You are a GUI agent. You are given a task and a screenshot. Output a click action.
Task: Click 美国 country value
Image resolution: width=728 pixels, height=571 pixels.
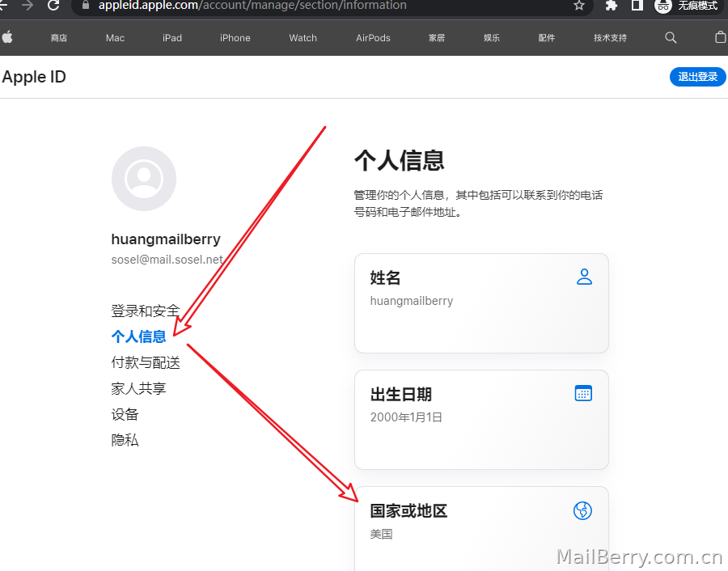[381, 534]
